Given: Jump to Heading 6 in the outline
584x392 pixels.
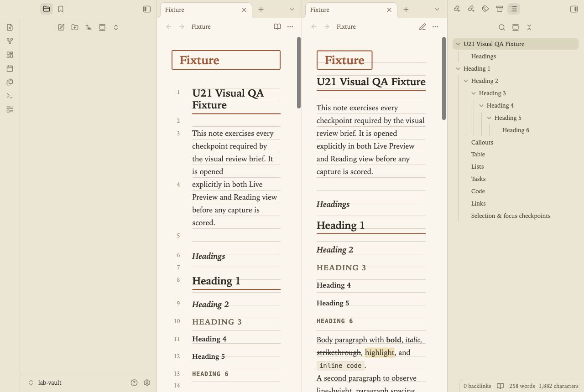Looking at the screenshot, I should [516, 130].
